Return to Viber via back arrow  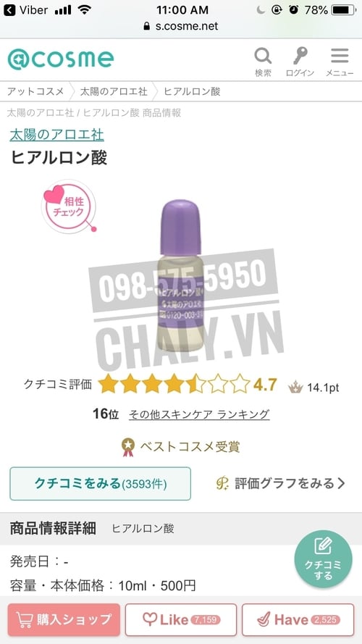click(x=9, y=10)
